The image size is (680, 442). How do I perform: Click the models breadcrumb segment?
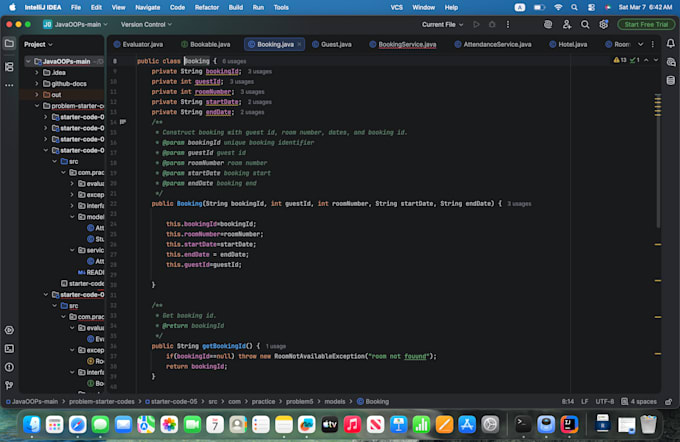click(335, 402)
